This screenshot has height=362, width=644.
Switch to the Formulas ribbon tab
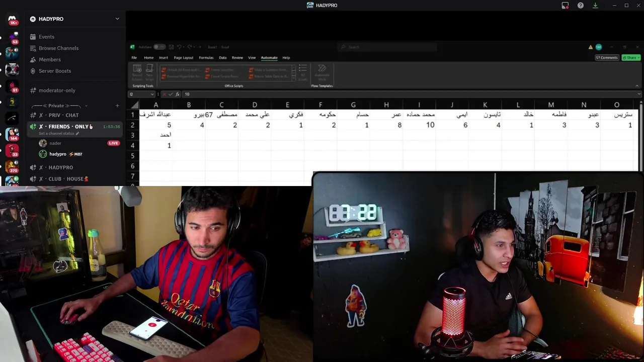[x=206, y=58]
